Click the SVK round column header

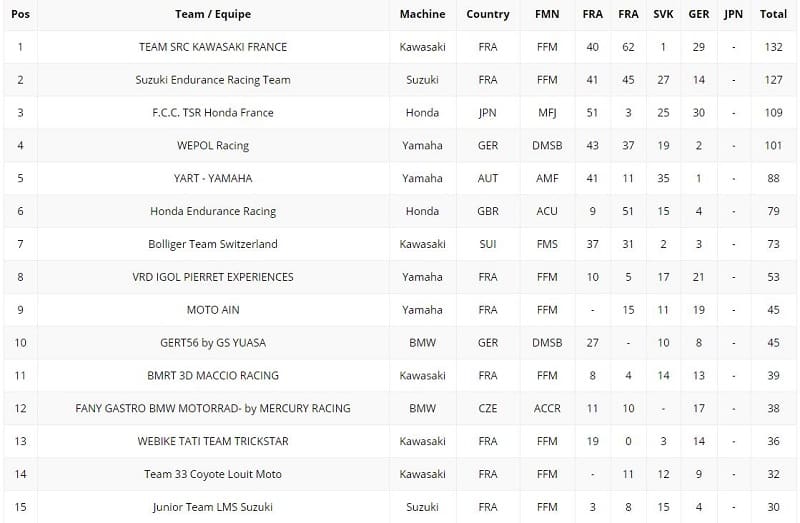663,14
